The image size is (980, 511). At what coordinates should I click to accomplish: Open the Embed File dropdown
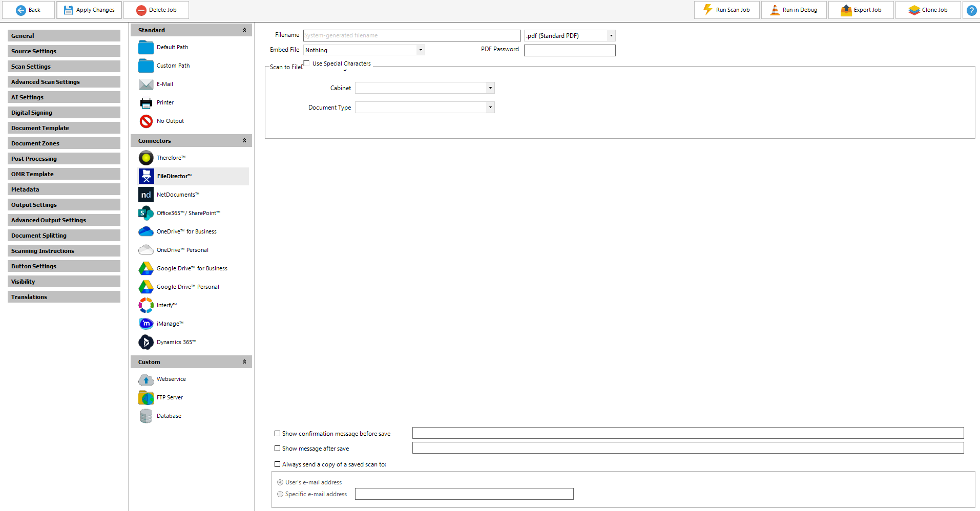pyautogui.click(x=421, y=50)
